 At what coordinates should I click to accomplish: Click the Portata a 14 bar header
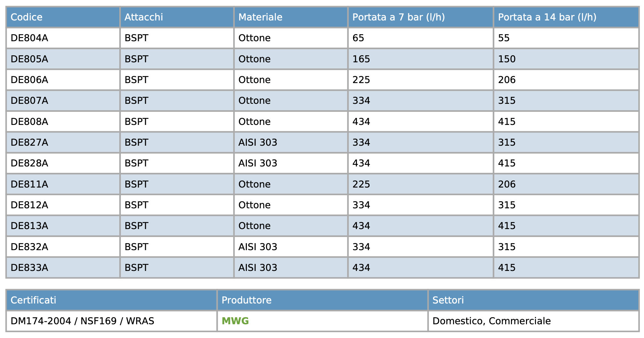click(x=547, y=17)
